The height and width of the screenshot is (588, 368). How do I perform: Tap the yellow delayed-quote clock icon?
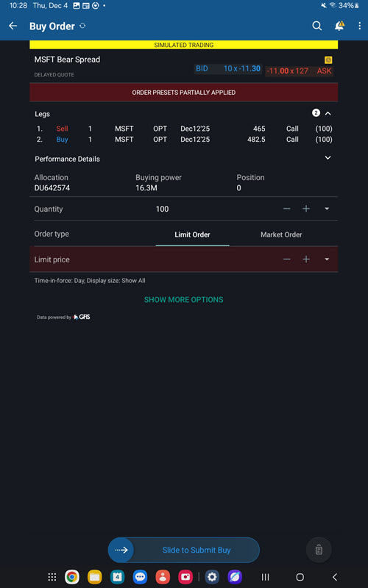click(x=328, y=60)
